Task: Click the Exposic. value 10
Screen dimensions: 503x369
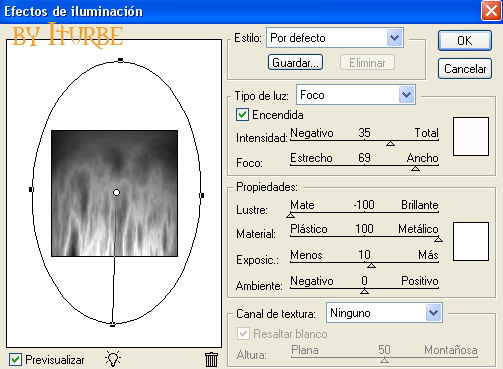Action: [364, 255]
